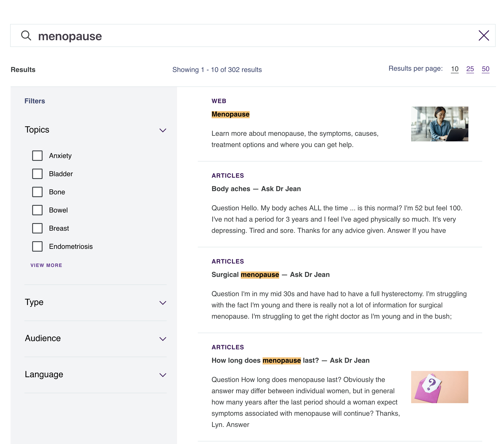Open the Menopause web result title
Image resolution: width=504 pixels, height=444 pixels.
pos(230,114)
